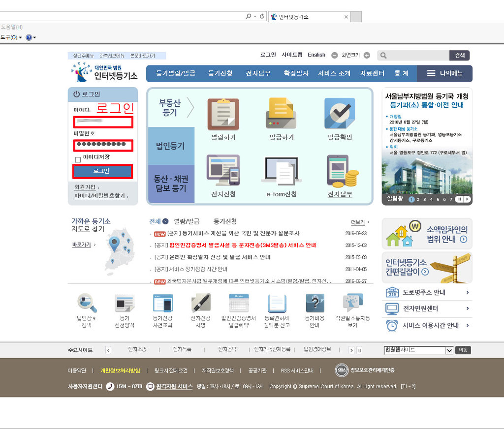The image size is (504, 429).
Task: Click the browser refresh icon
Action: coord(262,16)
